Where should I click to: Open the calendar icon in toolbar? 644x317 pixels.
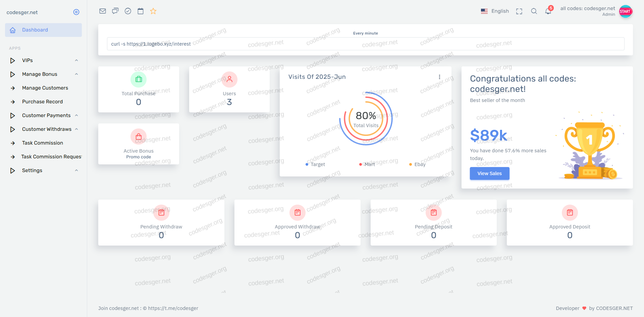point(141,11)
